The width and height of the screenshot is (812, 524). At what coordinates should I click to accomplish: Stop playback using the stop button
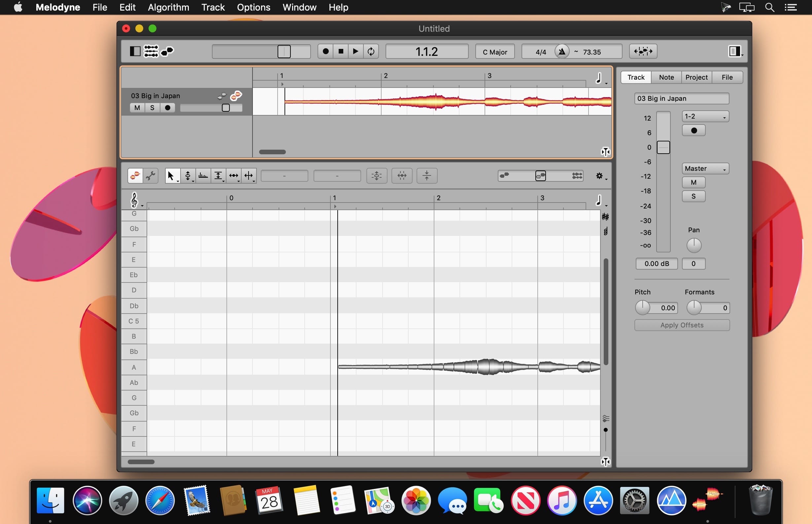341,52
